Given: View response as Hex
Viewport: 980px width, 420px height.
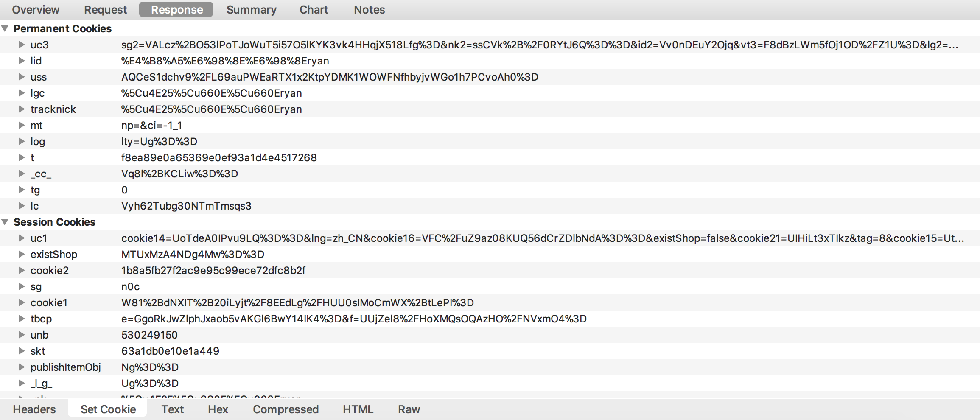Looking at the screenshot, I should coord(218,409).
